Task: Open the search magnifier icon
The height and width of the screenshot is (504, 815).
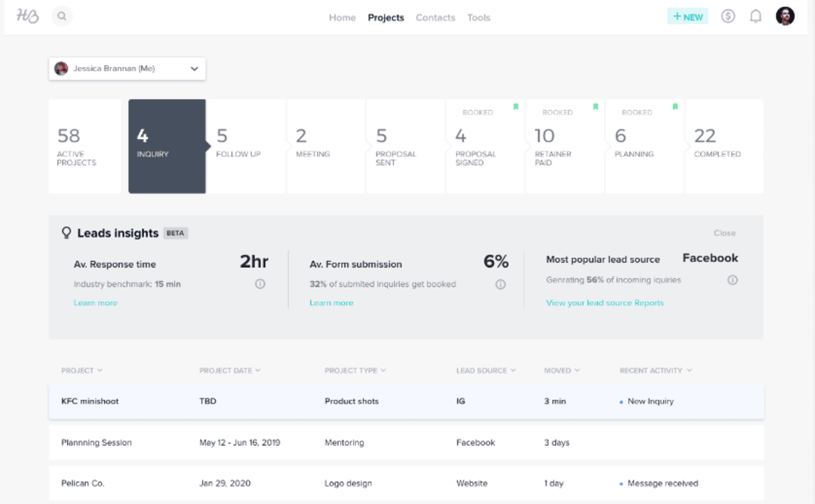Action: 62,15
